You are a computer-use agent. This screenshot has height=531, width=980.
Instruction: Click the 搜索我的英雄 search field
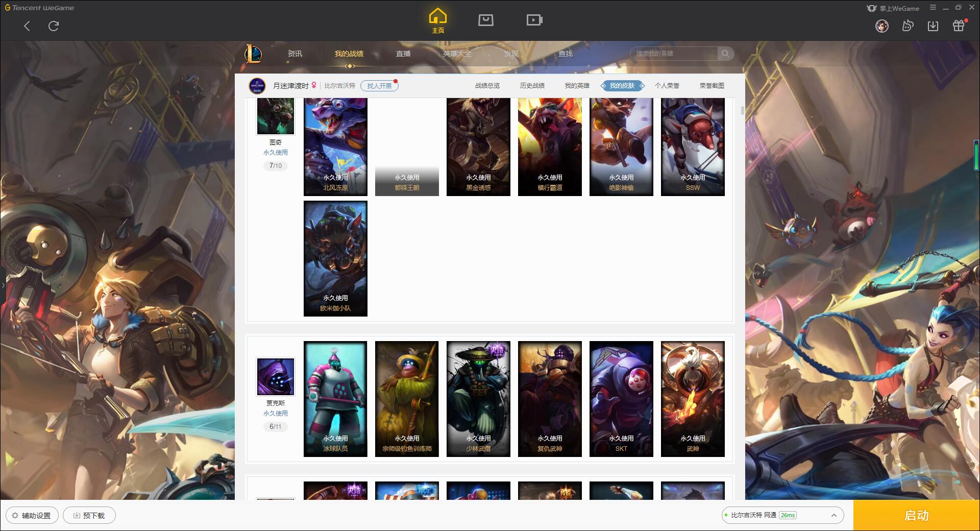click(x=674, y=54)
